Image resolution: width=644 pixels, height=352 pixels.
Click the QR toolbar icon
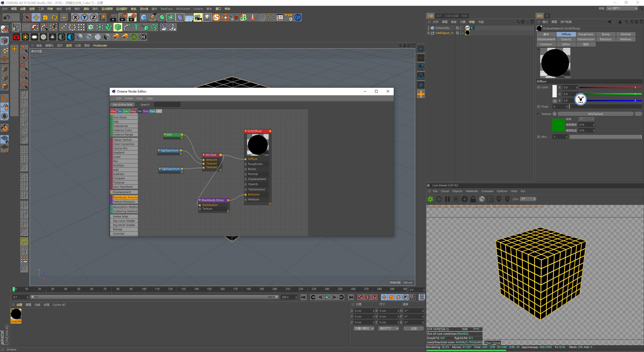(x=298, y=17)
